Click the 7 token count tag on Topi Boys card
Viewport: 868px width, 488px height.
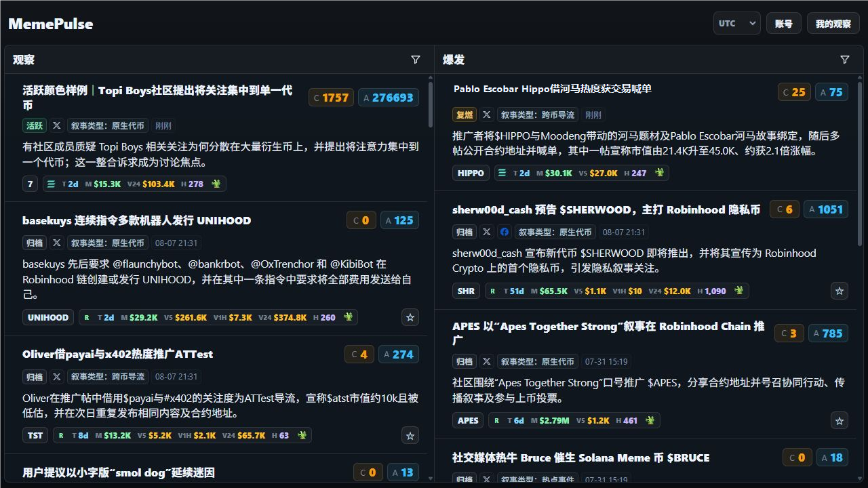[x=30, y=184]
